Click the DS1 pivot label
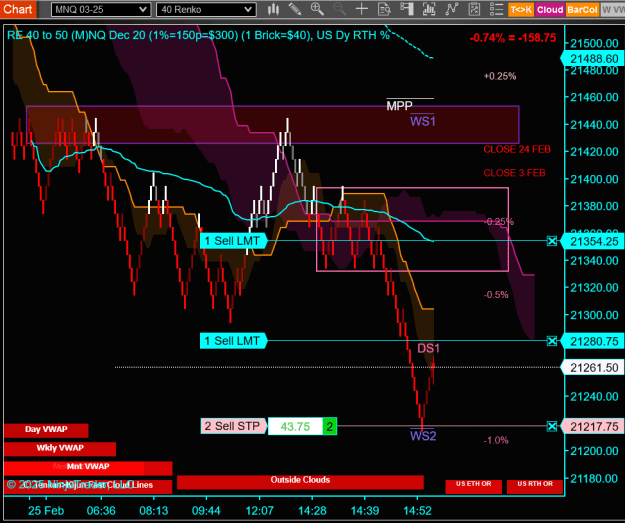This screenshot has height=523, width=625. point(428,348)
